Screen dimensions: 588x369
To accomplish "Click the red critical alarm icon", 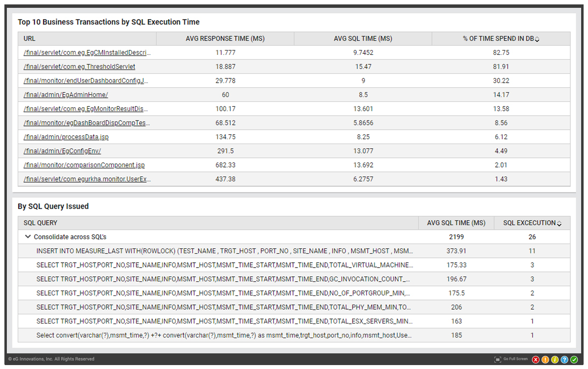I will [x=536, y=360].
